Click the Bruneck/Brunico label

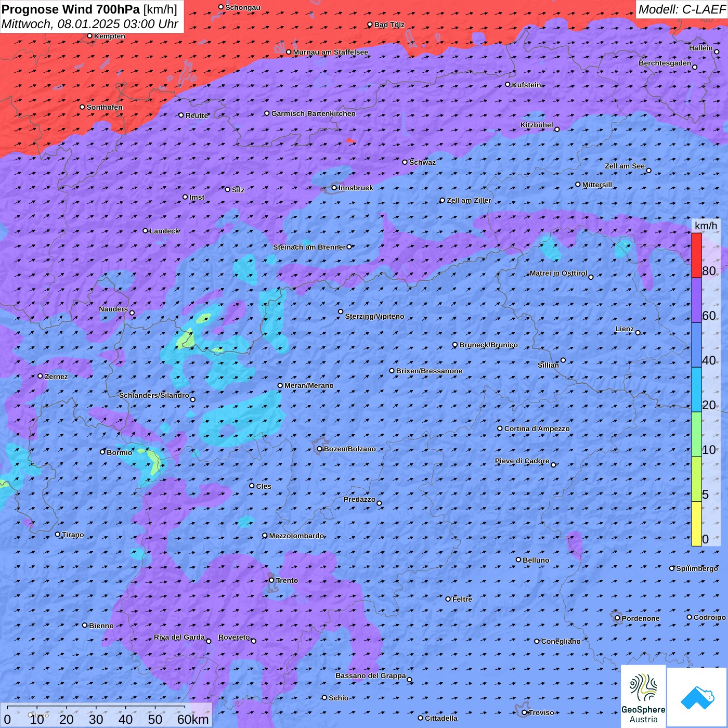tap(488, 345)
